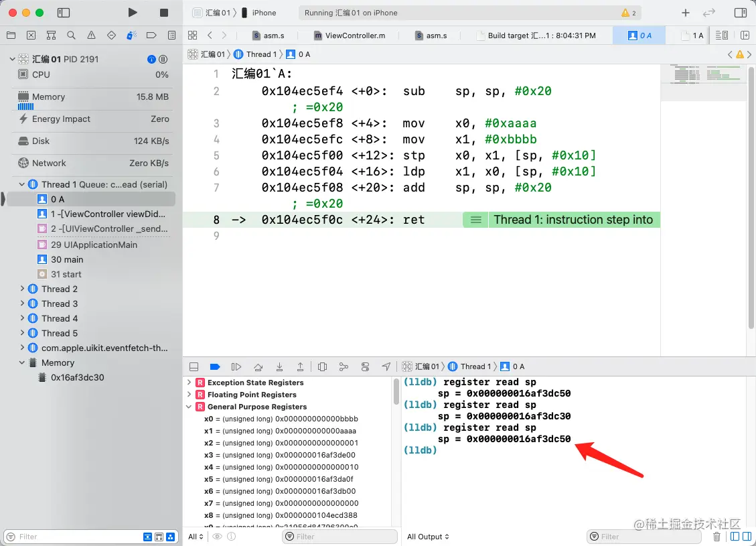756x546 pixels.
Task: Expand Thread 4
Action: [x=21, y=318]
